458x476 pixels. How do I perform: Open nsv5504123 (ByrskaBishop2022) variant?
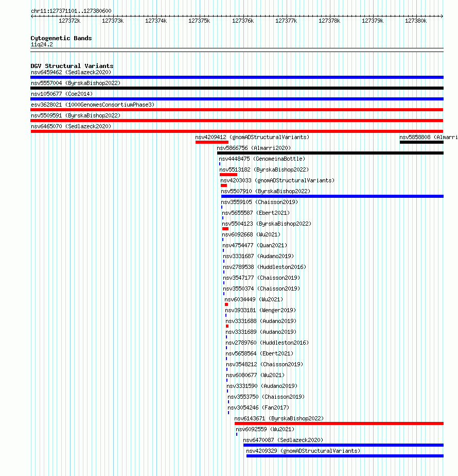tap(266, 224)
